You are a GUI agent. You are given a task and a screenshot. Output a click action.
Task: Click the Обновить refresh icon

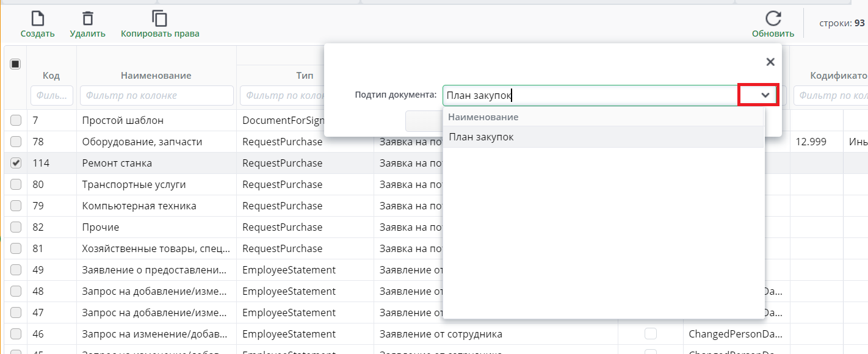(x=773, y=19)
